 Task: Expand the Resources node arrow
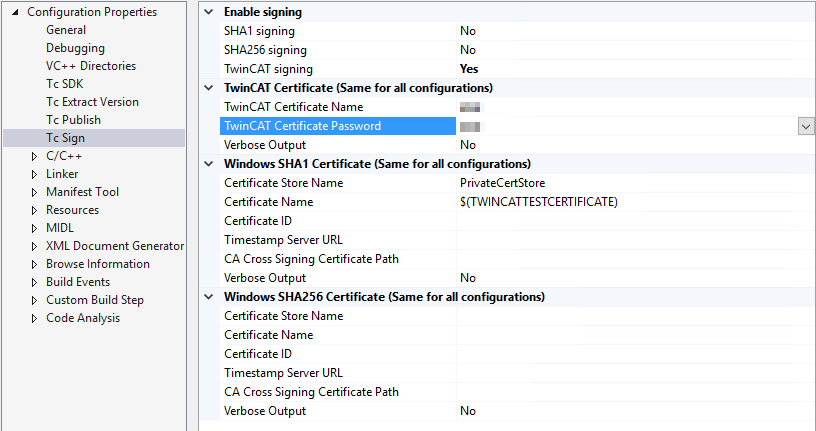click(x=34, y=210)
